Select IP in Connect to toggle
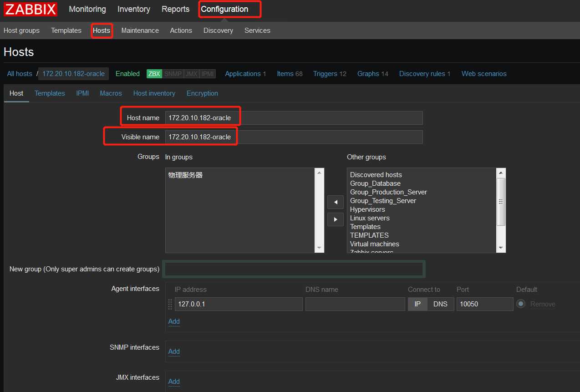580x392 pixels. click(x=417, y=304)
